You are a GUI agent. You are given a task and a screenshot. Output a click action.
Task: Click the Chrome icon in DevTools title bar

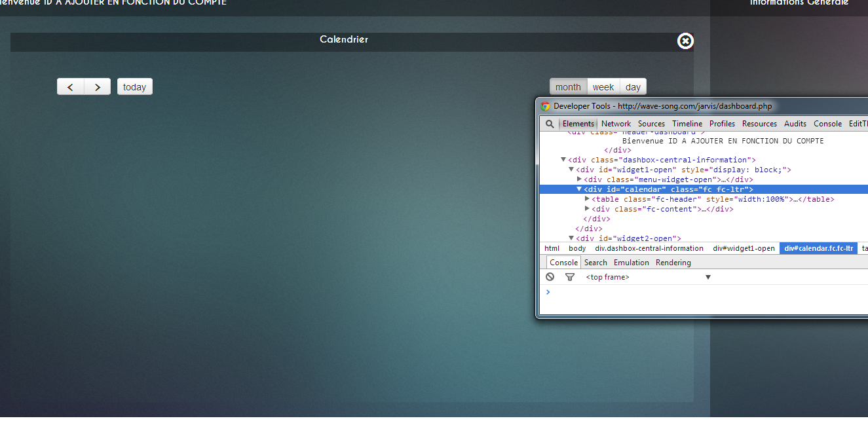pos(546,106)
